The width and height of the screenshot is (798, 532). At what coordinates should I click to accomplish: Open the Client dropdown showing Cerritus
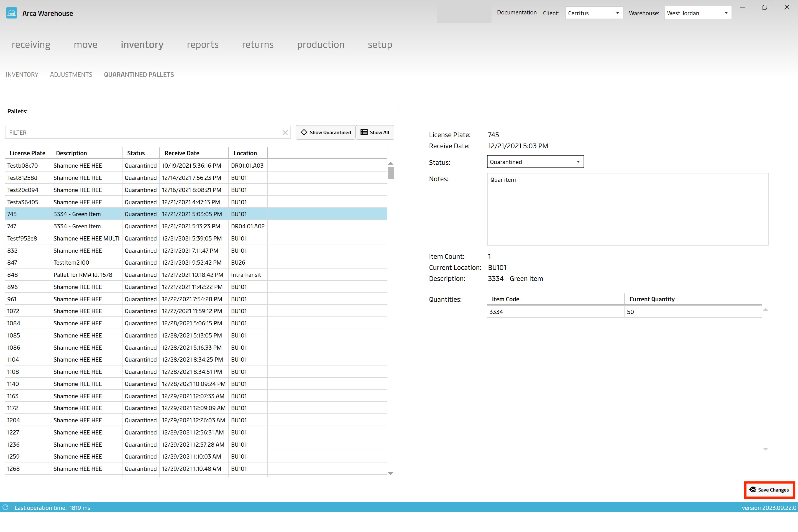594,13
